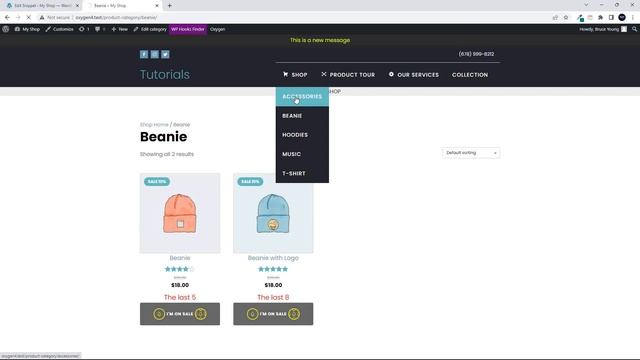
Task: Click the Beanie product title
Action: coord(180,258)
